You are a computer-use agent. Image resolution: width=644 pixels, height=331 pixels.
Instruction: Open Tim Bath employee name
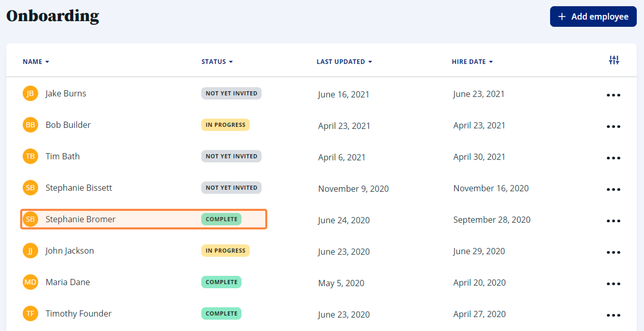62,156
